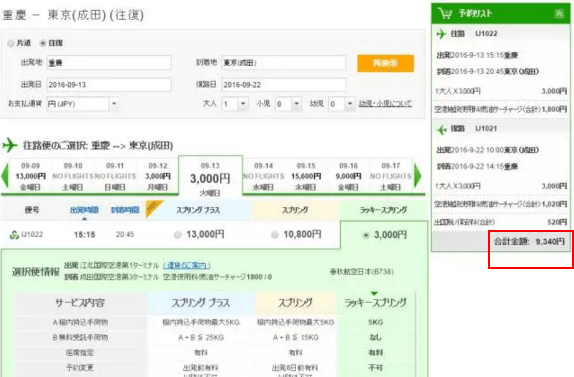Click the arrival time 20:45
Viewport: 574px width, 377px height.
tap(125, 235)
